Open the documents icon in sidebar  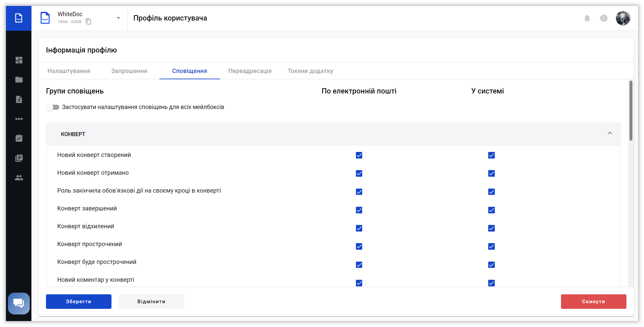click(x=19, y=99)
